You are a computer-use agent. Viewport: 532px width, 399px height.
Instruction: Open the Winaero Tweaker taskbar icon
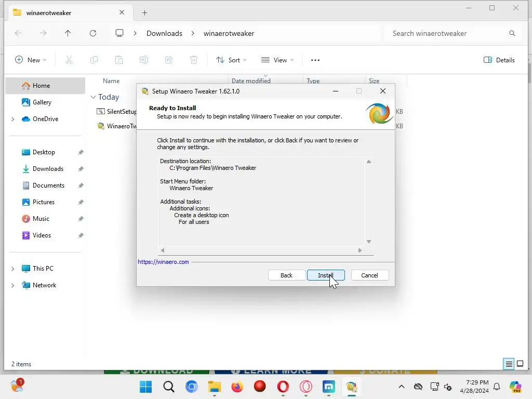pyautogui.click(x=352, y=387)
